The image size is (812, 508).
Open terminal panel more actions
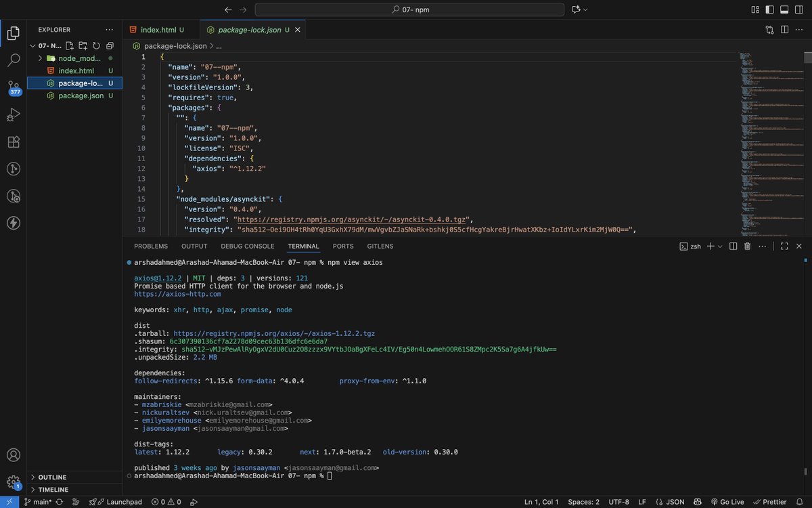(x=762, y=247)
